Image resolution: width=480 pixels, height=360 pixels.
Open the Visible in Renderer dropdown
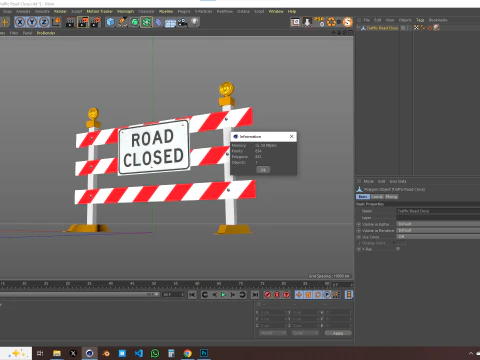point(438,230)
